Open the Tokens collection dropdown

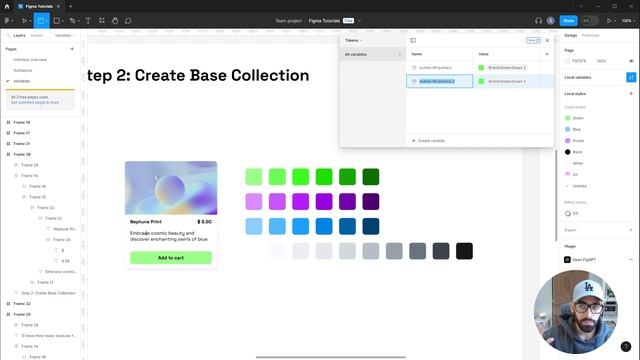click(353, 40)
